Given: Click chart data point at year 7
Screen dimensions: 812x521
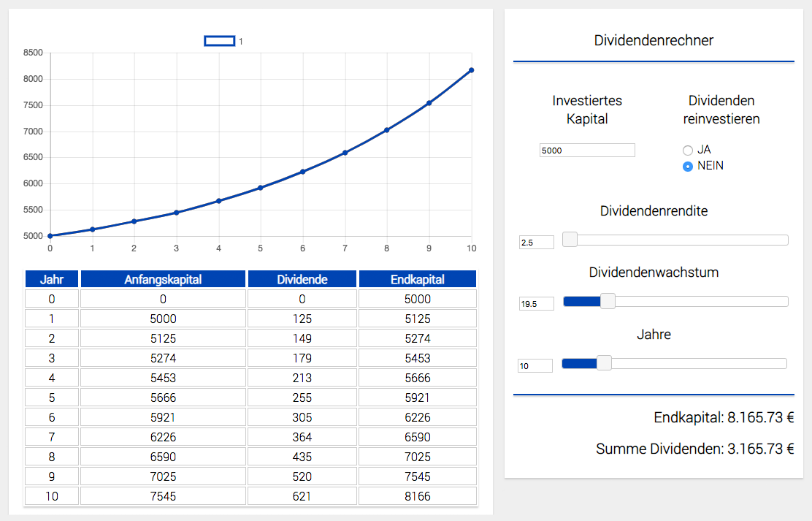Looking at the screenshot, I should click(345, 153).
